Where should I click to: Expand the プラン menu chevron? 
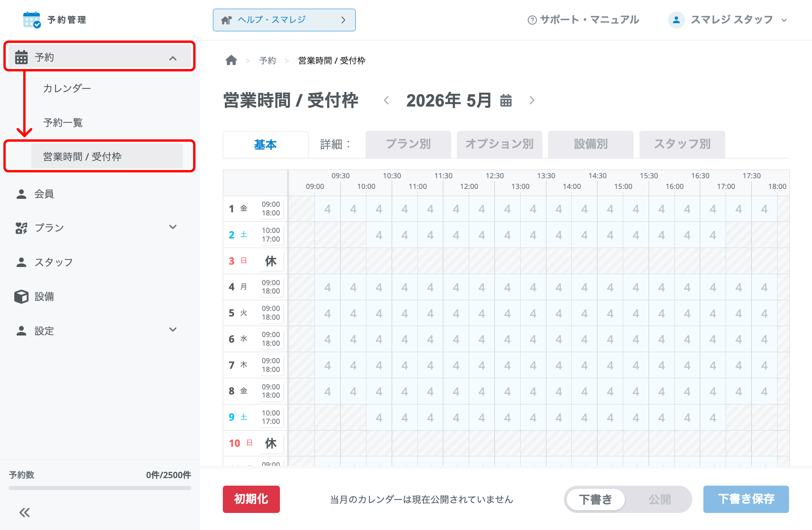[x=173, y=227]
